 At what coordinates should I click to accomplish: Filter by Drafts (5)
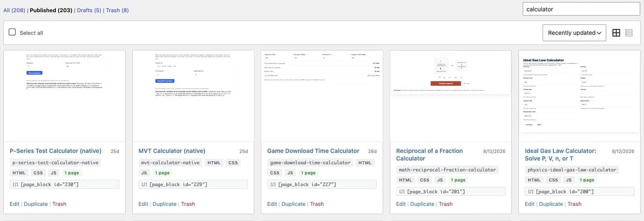[x=89, y=10]
